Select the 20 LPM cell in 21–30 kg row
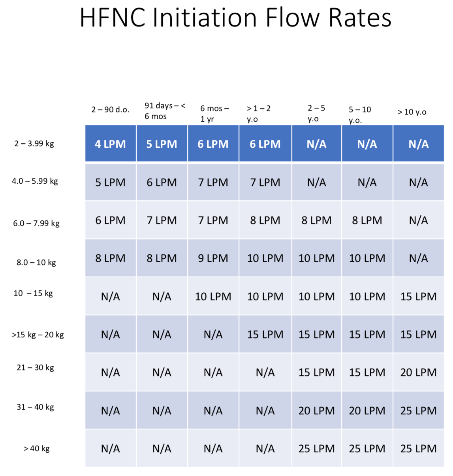 pos(418,373)
